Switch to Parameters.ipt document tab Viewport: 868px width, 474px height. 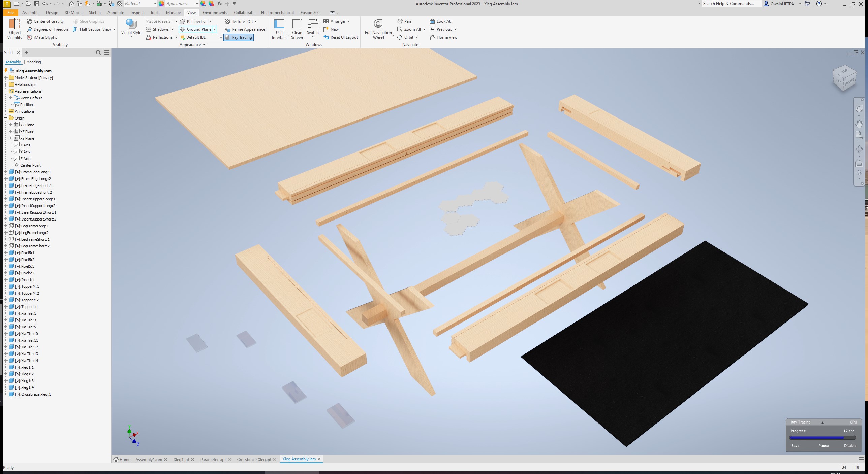(213, 459)
